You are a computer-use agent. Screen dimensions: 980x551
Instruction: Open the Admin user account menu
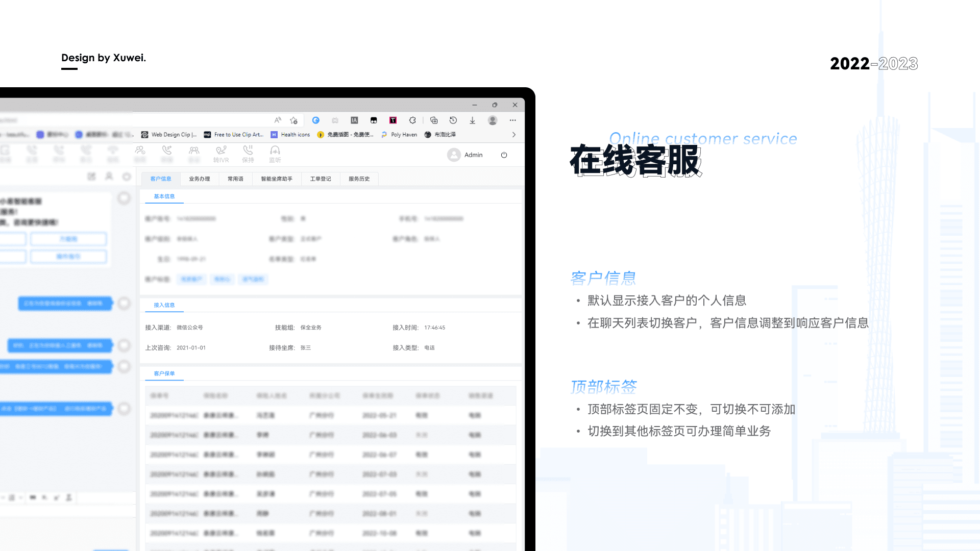pyautogui.click(x=465, y=155)
